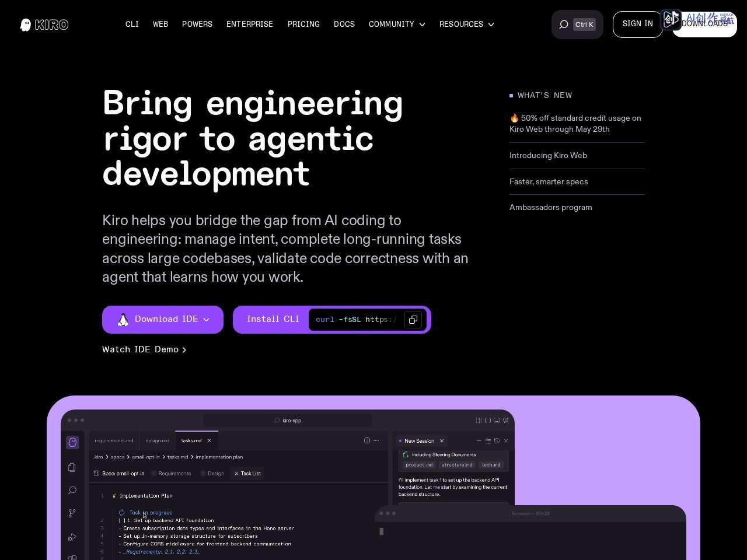Click the Ctrl K search shortcut badge
Screen dimensions: 747x560
584,24
